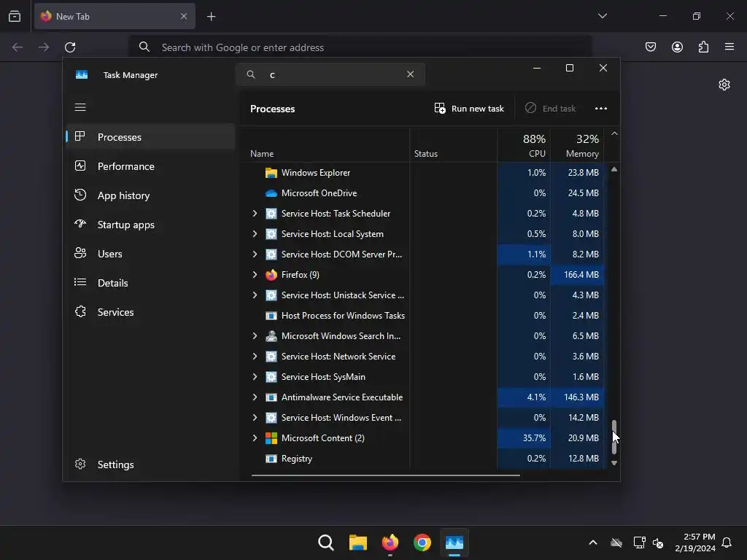The width and height of the screenshot is (747, 560).
Task: Click the Task Manager search field
Action: pos(330,74)
